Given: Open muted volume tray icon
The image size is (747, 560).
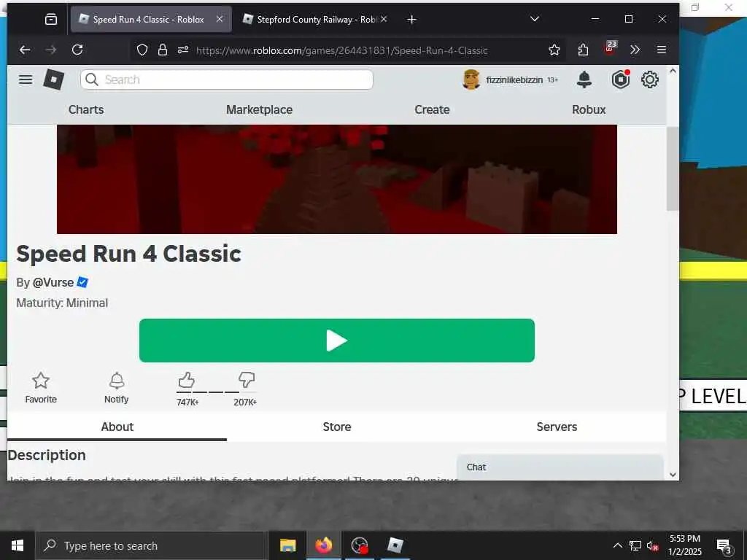Looking at the screenshot, I should (652, 545).
